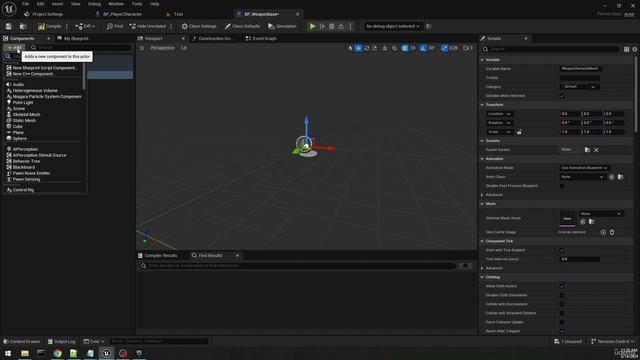Open the Diff dropdown in toolbar
Screen dimensions: 640x360
click(85, 26)
